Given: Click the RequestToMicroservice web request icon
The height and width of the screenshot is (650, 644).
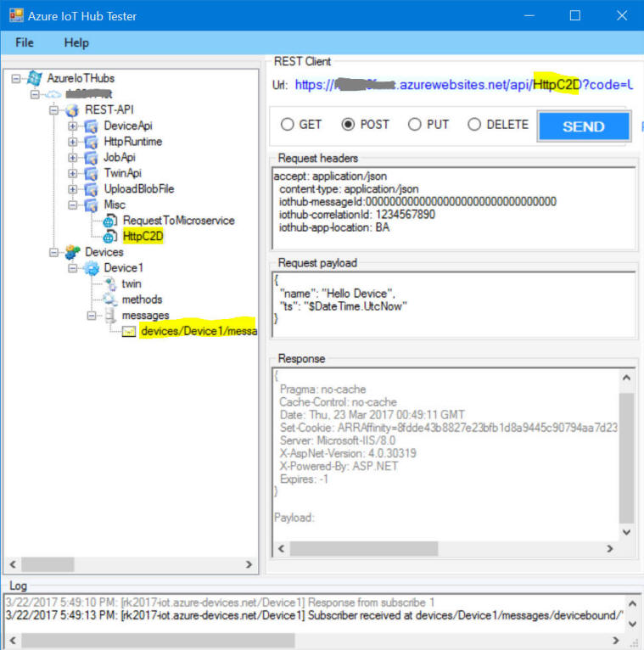Looking at the screenshot, I should pyautogui.click(x=109, y=221).
